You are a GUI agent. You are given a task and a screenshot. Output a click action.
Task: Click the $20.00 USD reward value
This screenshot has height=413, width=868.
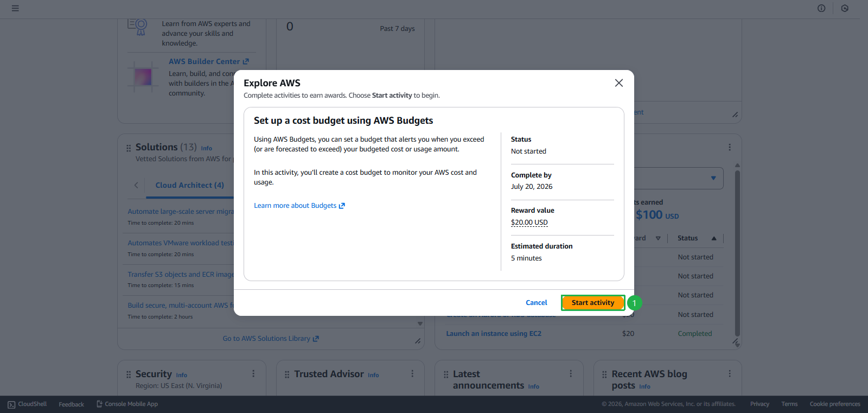(529, 223)
